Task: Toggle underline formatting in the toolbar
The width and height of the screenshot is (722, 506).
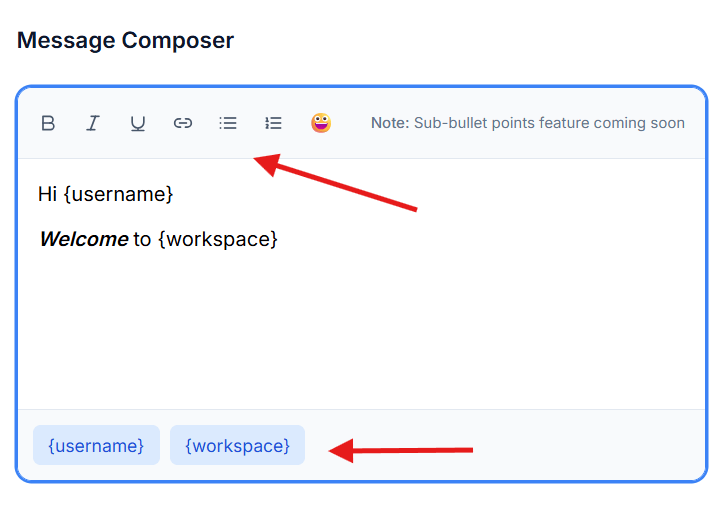Action: click(138, 124)
